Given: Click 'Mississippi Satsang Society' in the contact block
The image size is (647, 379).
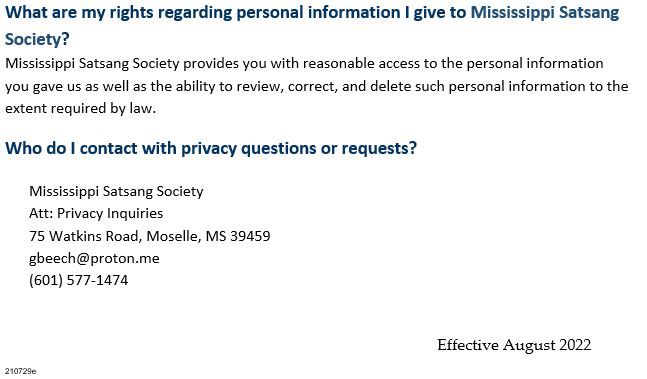Looking at the screenshot, I should click(x=116, y=191).
